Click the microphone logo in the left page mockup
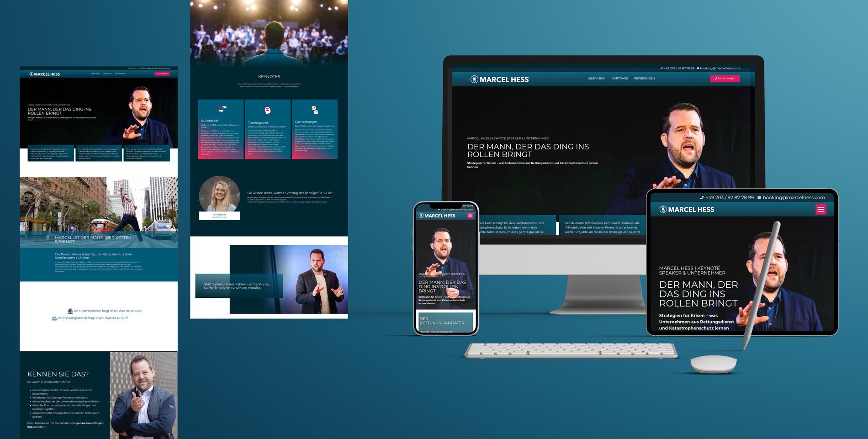Viewport: 868px width, 439px height. 32,74
